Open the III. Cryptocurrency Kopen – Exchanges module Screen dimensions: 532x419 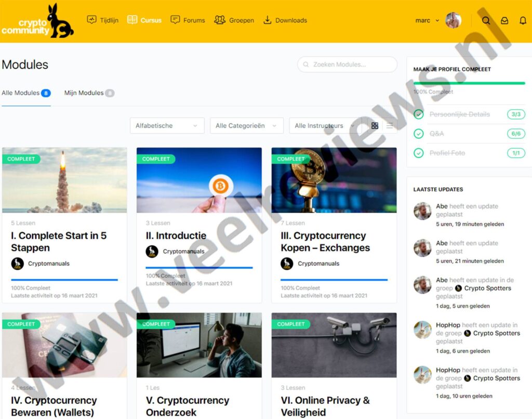325,242
